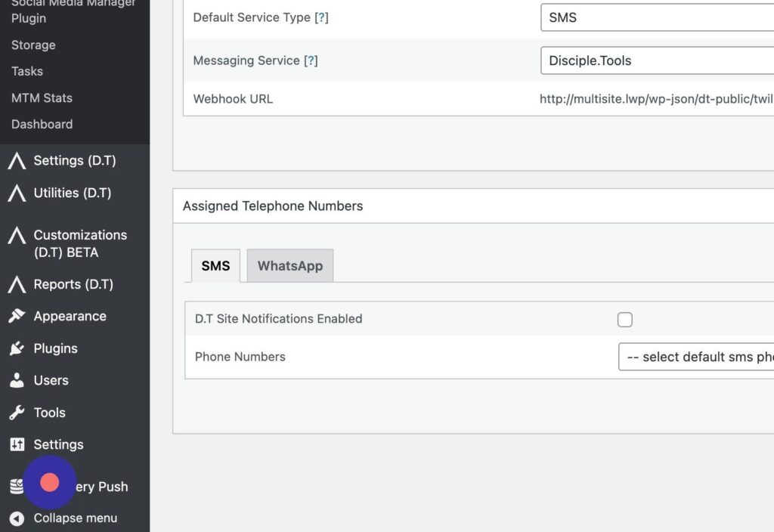Open the Messaging Service dropdown
Viewport: 774px width, 532px height.
tap(656, 60)
